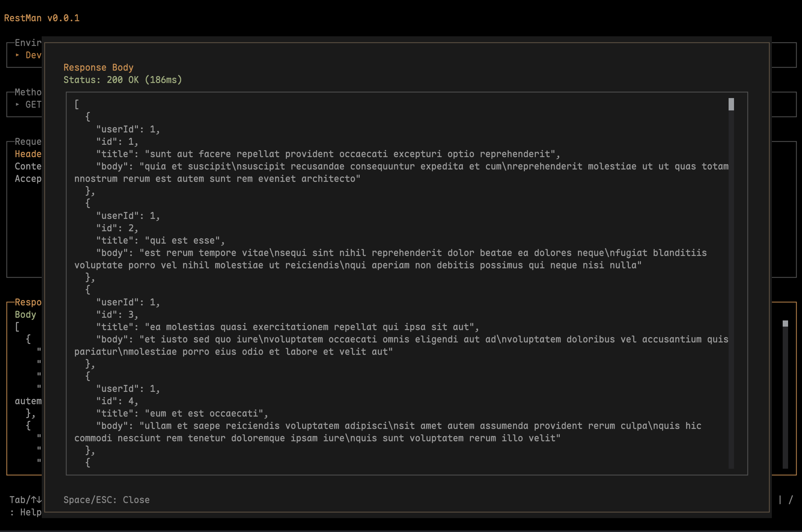This screenshot has width=802, height=532.
Task: Click the opening square bracket in the modal JSON
Action: [76, 105]
